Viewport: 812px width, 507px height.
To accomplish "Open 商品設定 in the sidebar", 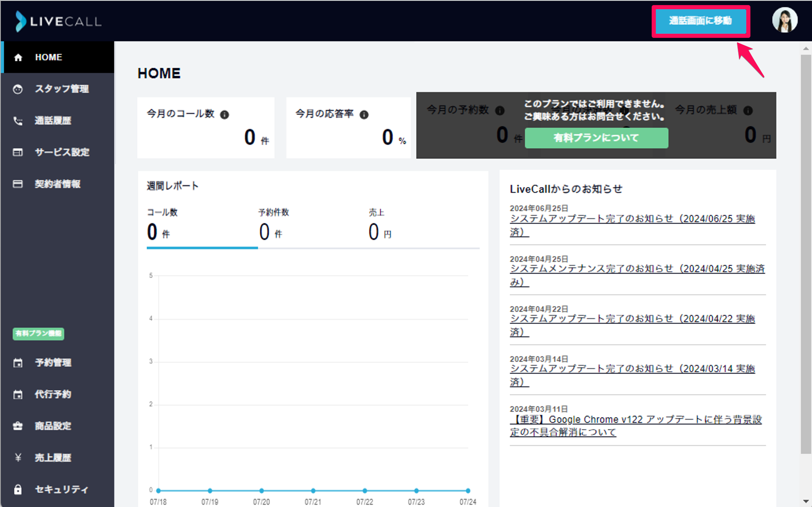I will click(x=57, y=426).
